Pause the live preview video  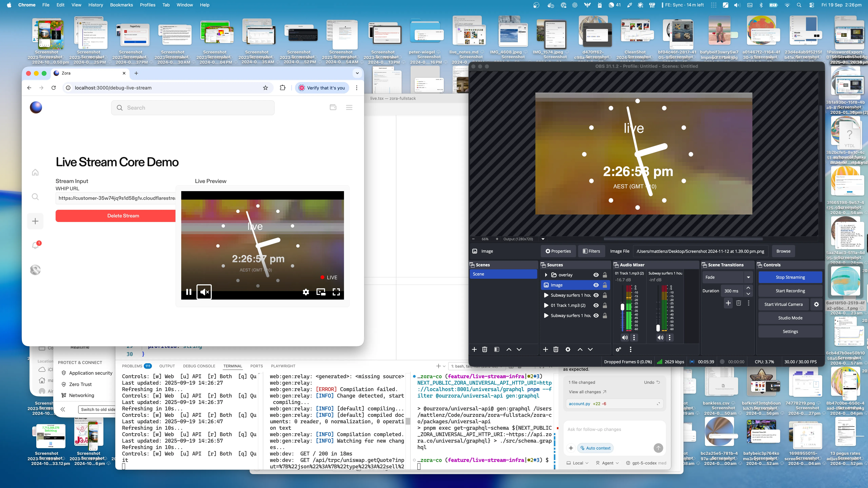point(189,292)
